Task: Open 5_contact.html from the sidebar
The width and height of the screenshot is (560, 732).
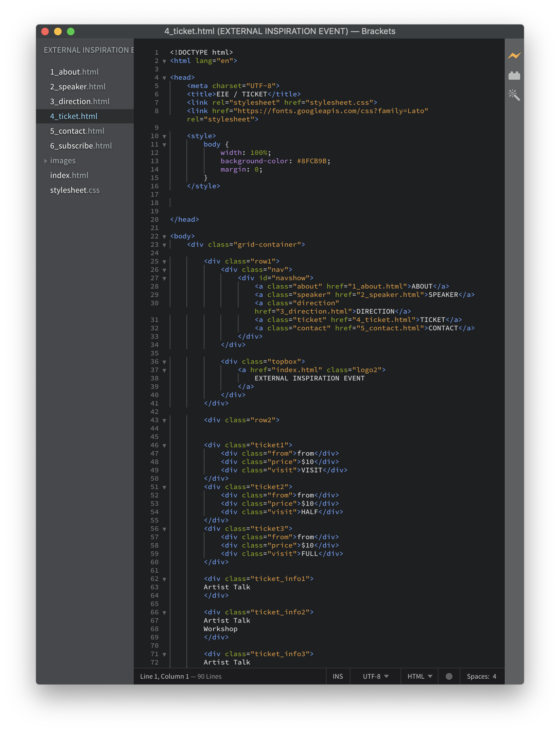Action: [77, 131]
